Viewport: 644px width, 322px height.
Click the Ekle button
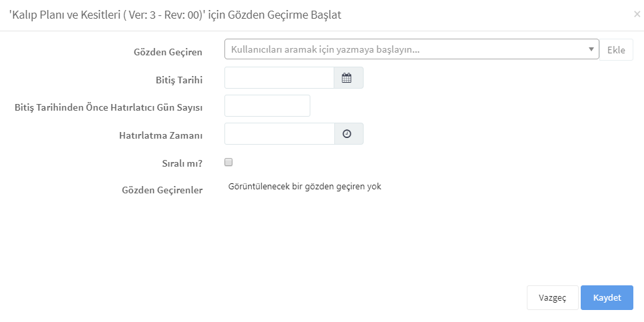click(x=616, y=50)
